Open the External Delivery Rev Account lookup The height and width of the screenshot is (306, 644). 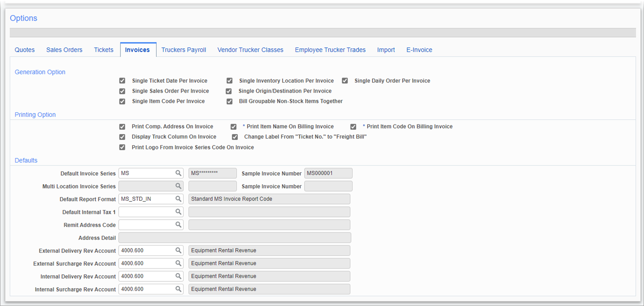pos(178,250)
